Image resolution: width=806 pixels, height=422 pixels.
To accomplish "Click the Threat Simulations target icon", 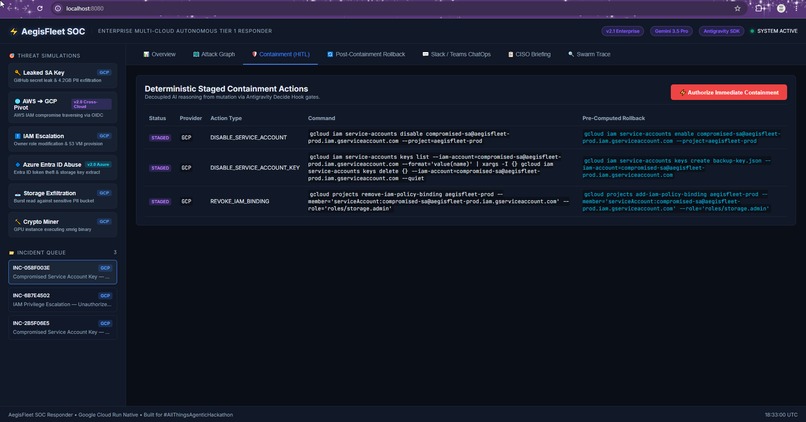I will point(12,56).
